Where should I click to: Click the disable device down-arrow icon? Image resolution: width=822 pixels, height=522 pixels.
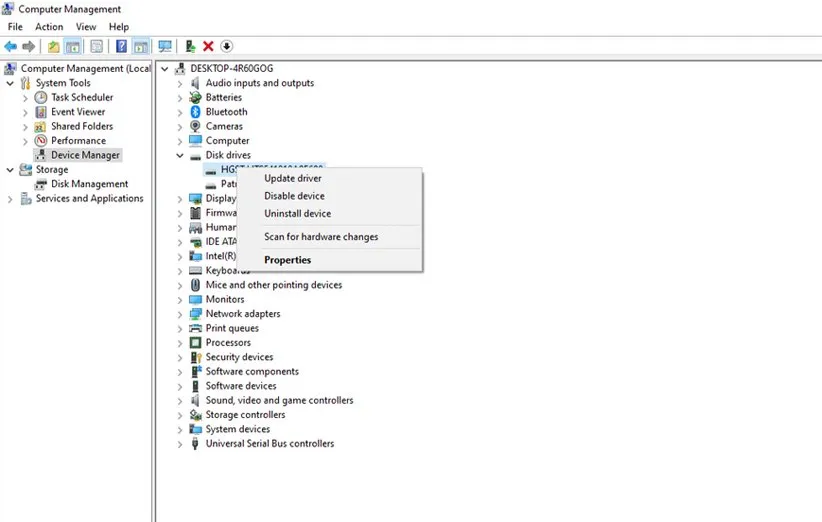click(227, 46)
